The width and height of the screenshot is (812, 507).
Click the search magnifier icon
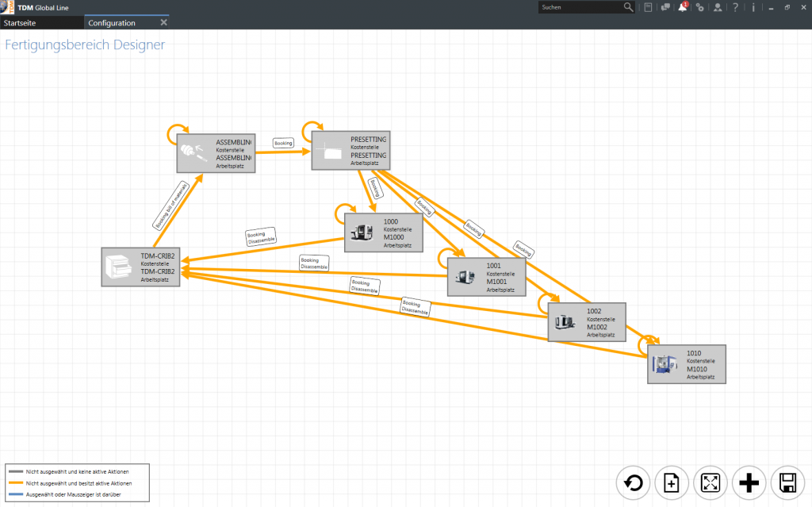pyautogui.click(x=628, y=7)
